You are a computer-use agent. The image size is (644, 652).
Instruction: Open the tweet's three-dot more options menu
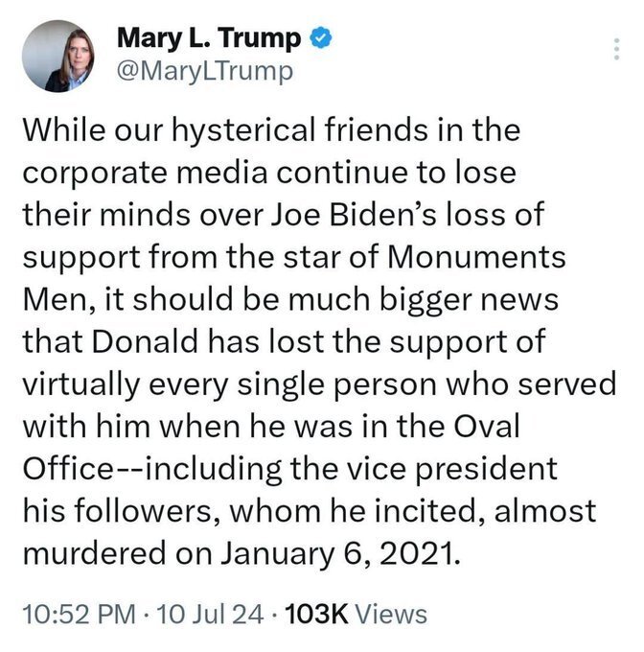click(x=616, y=50)
